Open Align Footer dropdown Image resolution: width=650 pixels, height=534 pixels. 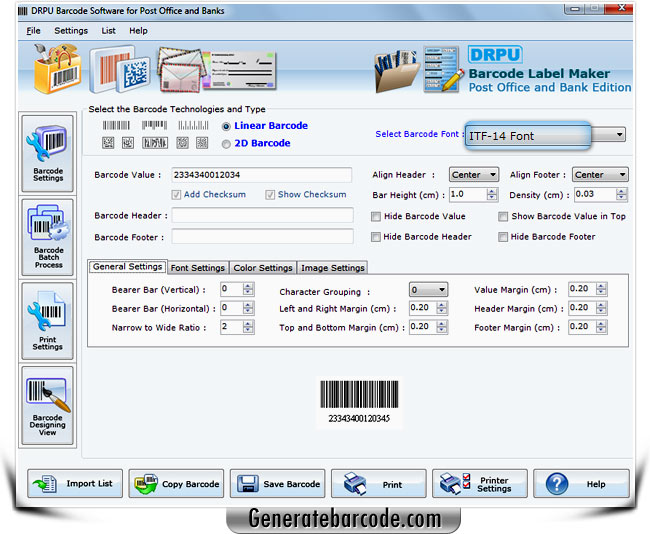coord(600,175)
